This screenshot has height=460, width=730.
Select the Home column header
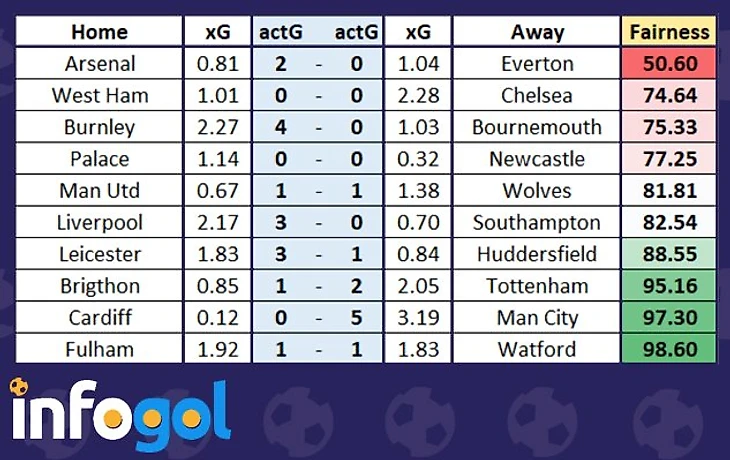pyautogui.click(x=99, y=32)
